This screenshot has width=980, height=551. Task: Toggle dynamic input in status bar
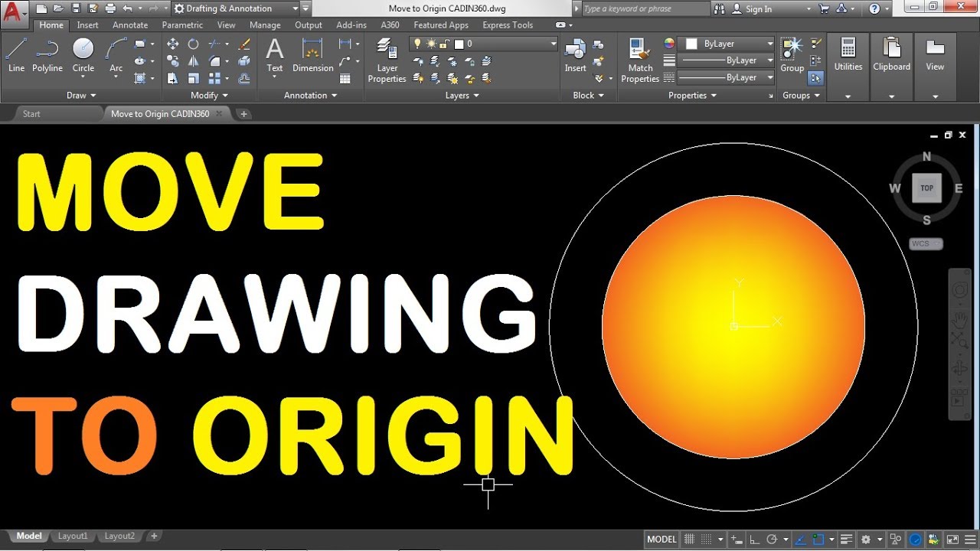736,539
